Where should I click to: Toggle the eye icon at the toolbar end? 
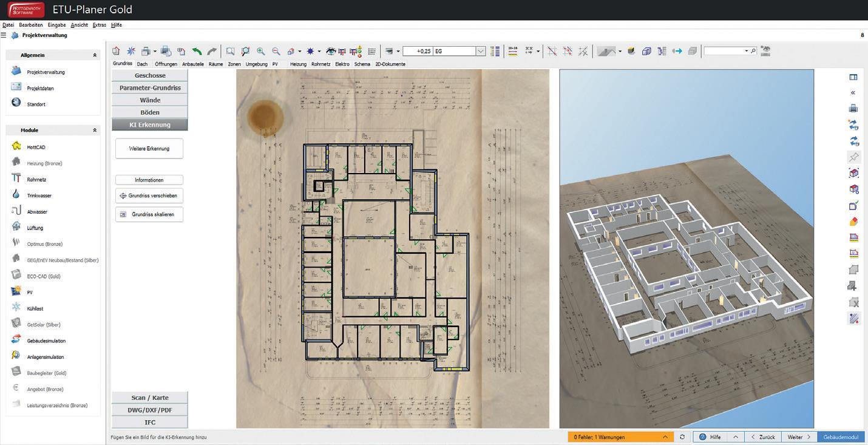pyautogui.click(x=765, y=51)
